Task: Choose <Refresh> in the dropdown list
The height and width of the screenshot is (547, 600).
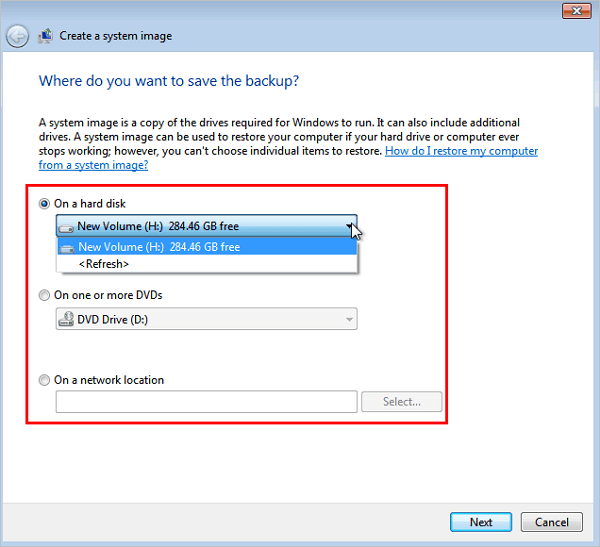Action: (103, 264)
